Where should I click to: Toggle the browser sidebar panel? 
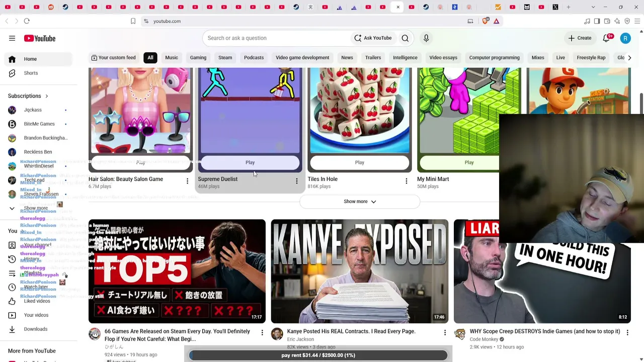597,21
